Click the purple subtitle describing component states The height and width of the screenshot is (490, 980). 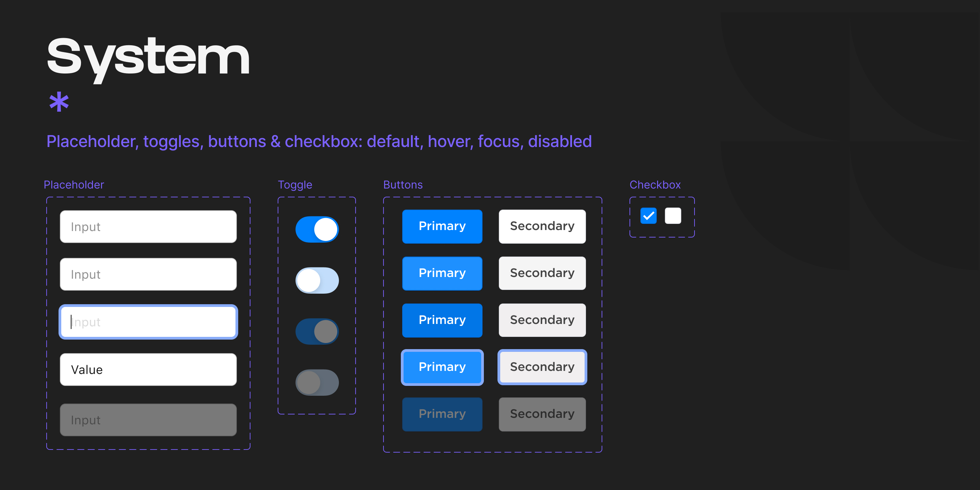(319, 141)
